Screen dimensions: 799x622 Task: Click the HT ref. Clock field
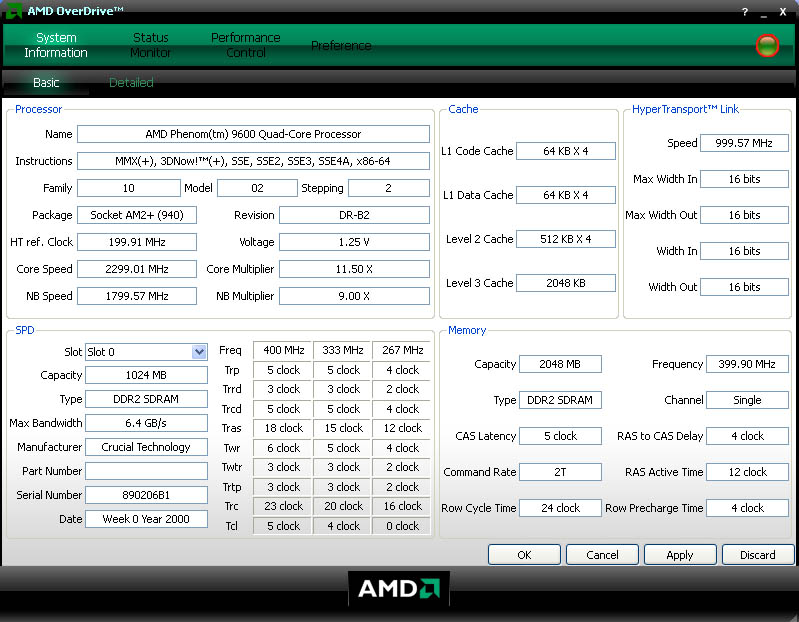(x=137, y=242)
